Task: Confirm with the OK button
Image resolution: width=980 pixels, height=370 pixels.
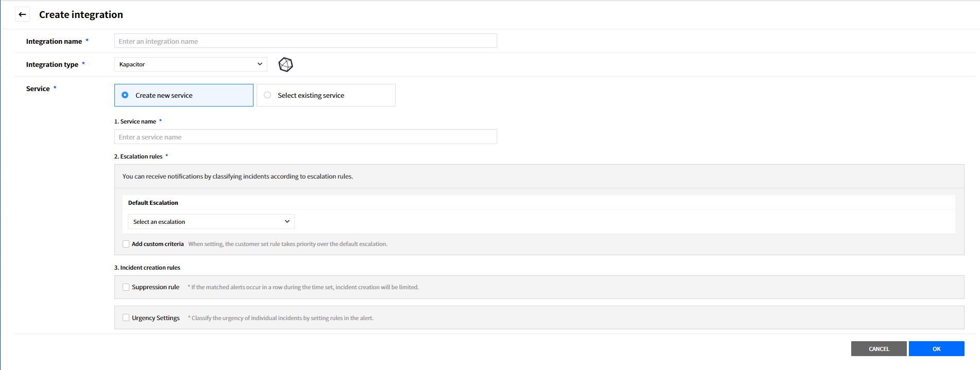Action: coord(936,349)
